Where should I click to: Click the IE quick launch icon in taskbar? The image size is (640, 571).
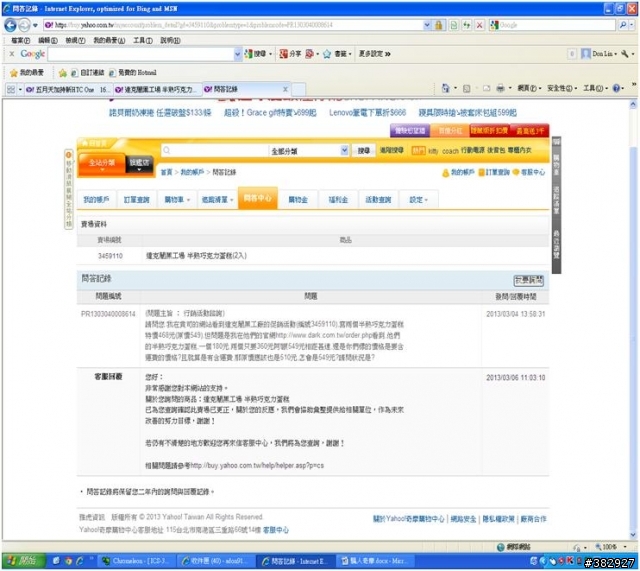point(79,561)
